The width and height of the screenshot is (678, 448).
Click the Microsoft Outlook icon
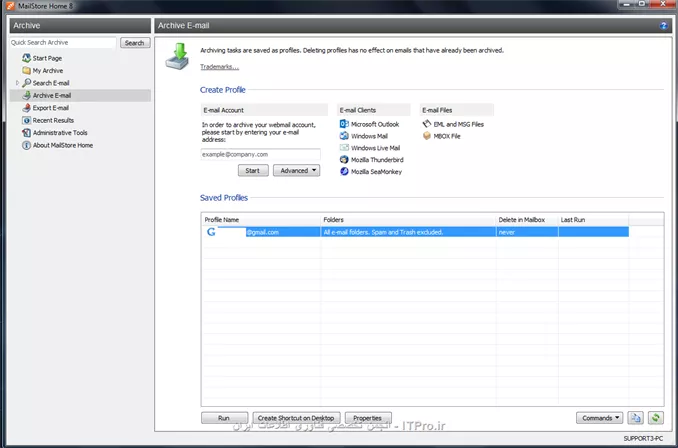344,124
